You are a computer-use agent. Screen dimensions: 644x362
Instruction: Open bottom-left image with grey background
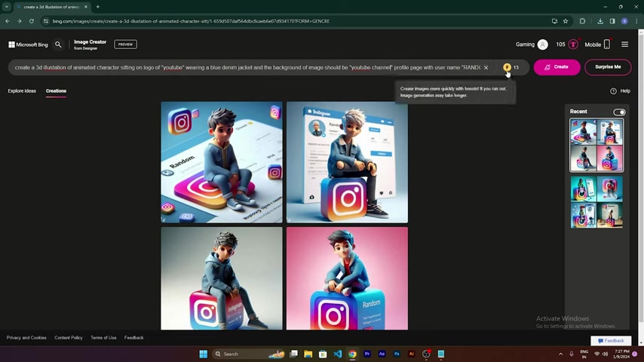tap(222, 278)
